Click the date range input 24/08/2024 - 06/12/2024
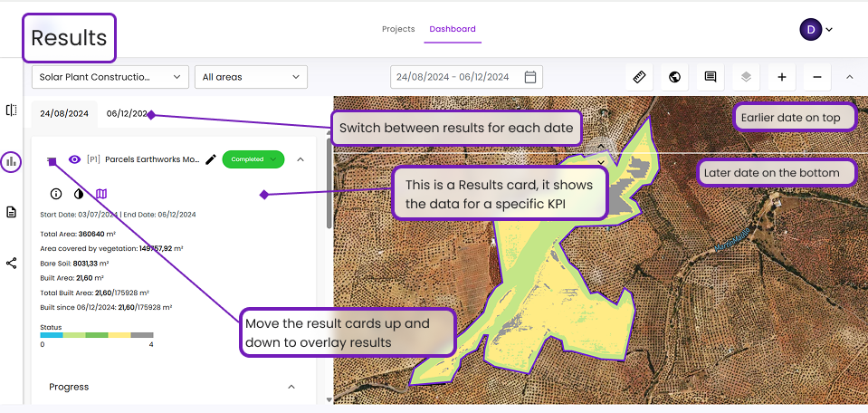 pos(467,77)
